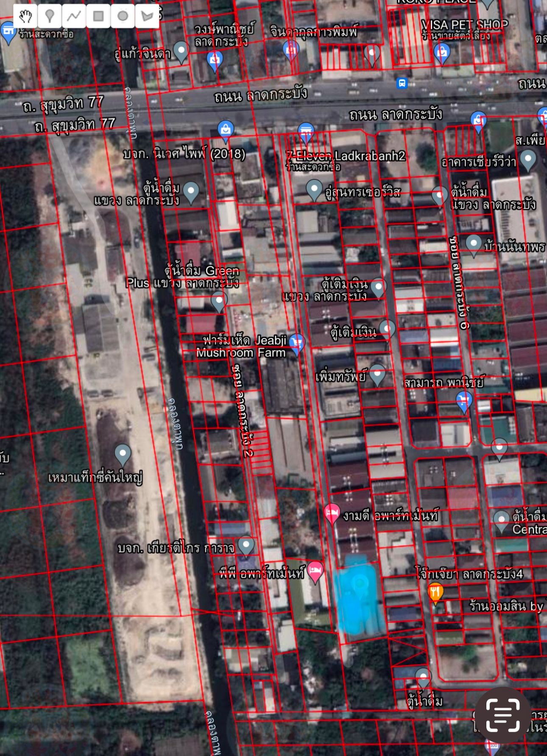547x756 pixels.
Task: Click the เหมาแท็กซี่คันใหญ่ location pin
Action: 123,455
